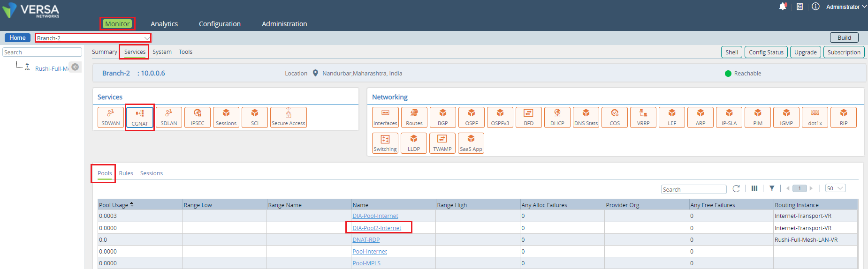Screen dimensions: 868x269
Task: Switch to the Administration menu
Action: (x=284, y=24)
